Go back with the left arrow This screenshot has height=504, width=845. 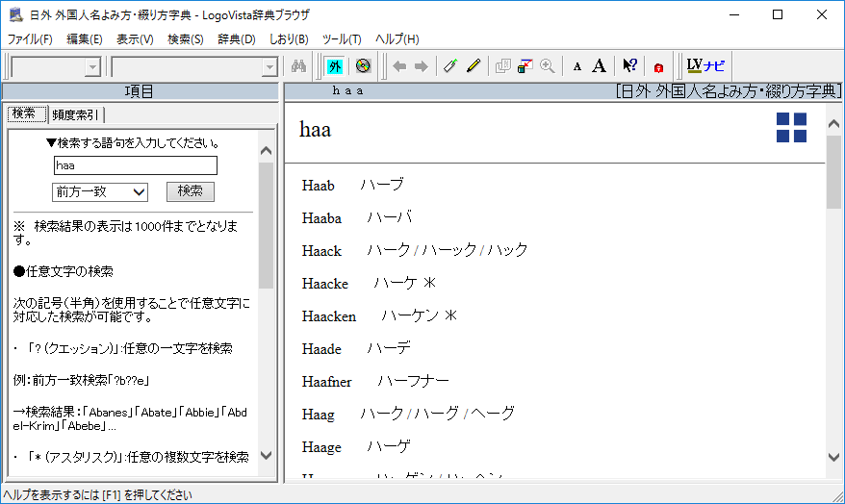(x=399, y=66)
